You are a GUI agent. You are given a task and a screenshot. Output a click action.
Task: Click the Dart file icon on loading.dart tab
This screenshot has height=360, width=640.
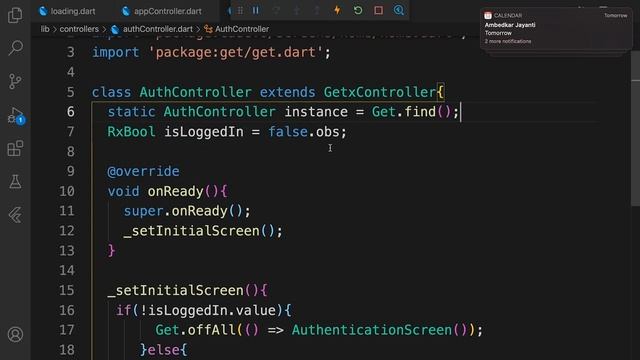43,11
